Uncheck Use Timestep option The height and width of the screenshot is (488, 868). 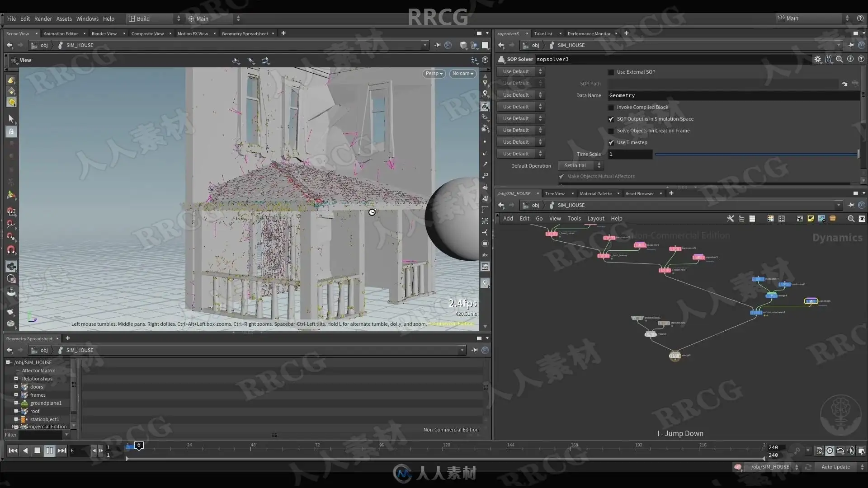click(611, 143)
